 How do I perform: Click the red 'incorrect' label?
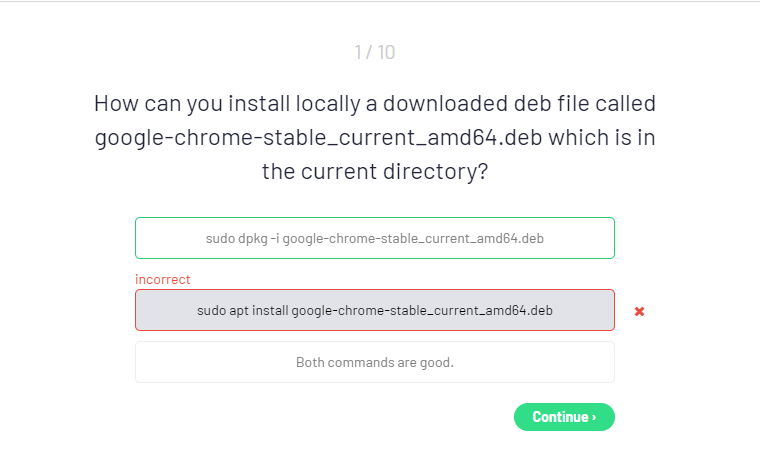tap(163, 280)
